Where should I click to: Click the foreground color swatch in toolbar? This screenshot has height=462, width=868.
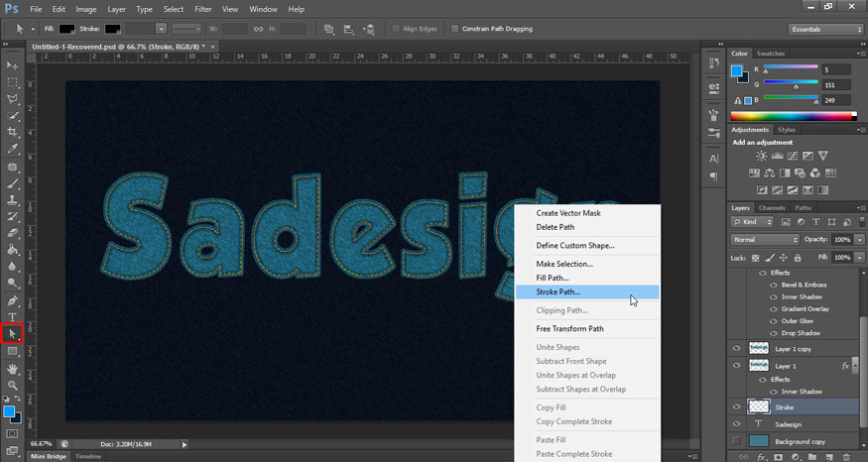[x=9, y=411]
